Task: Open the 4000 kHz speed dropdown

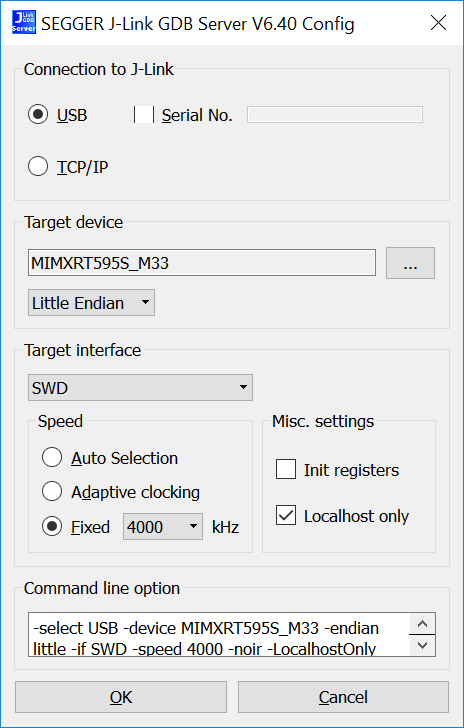Action: click(163, 526)
